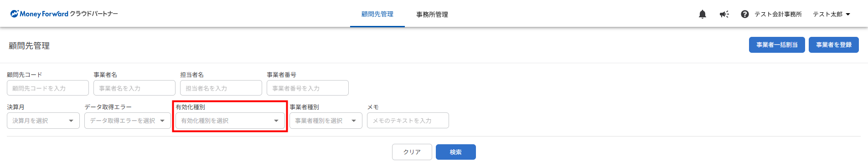Open the announcements megaphone icon
This screenshot has width=868, height=167.
724,14
